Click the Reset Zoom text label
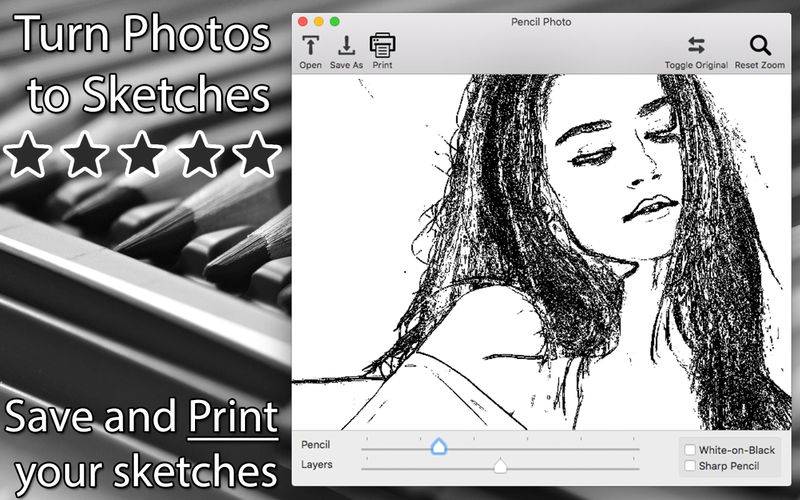 point(760,65)
